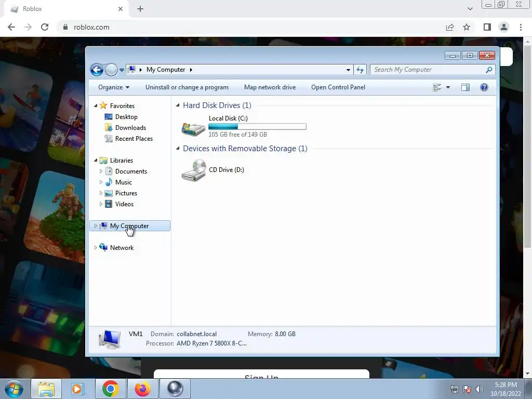Click the address bar Refresh button

coord(360,70)
